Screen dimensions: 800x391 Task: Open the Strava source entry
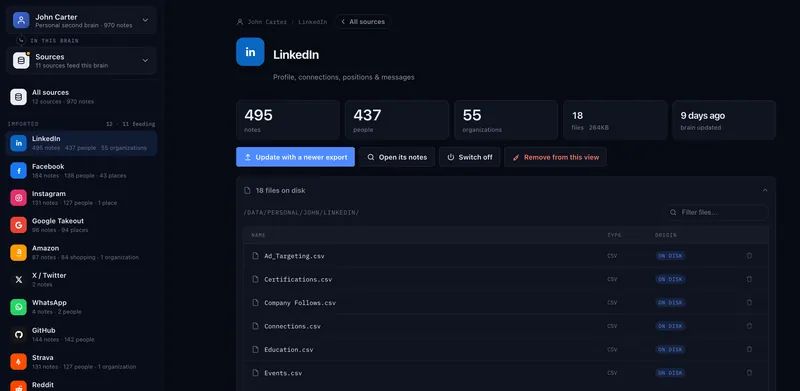pyautogui.click(x=82, y=361)
